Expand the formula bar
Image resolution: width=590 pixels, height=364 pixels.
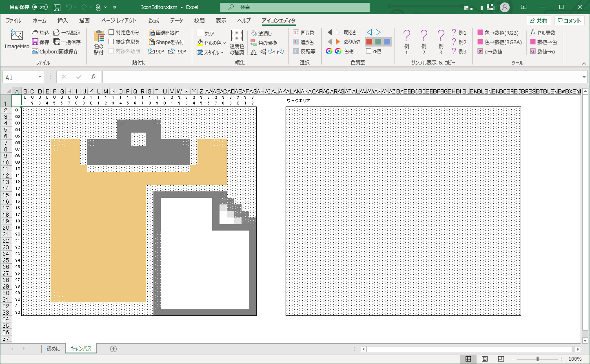tap(584, 77)
